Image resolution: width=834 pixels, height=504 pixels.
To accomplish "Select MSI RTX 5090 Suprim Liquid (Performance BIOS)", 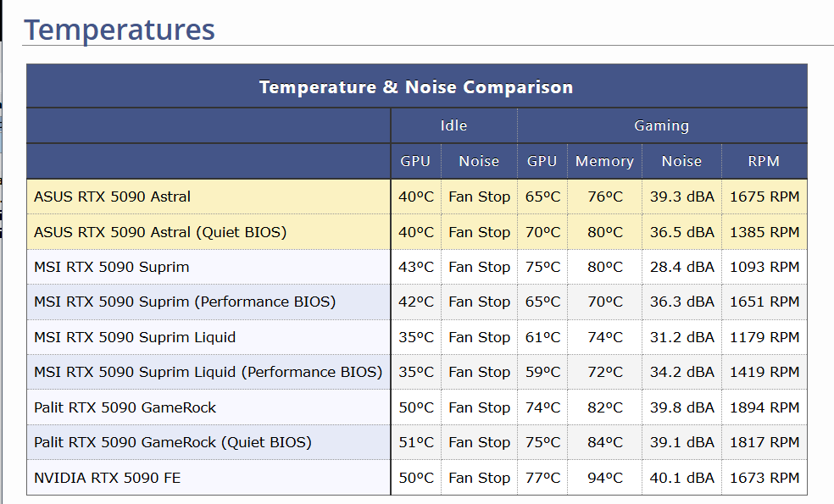I will 208,372.
